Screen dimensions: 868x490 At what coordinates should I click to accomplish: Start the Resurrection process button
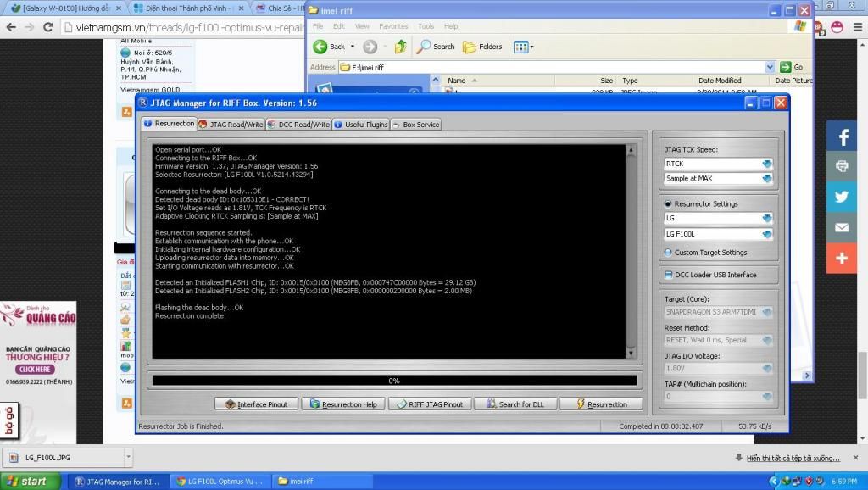[x=601, y=404]
